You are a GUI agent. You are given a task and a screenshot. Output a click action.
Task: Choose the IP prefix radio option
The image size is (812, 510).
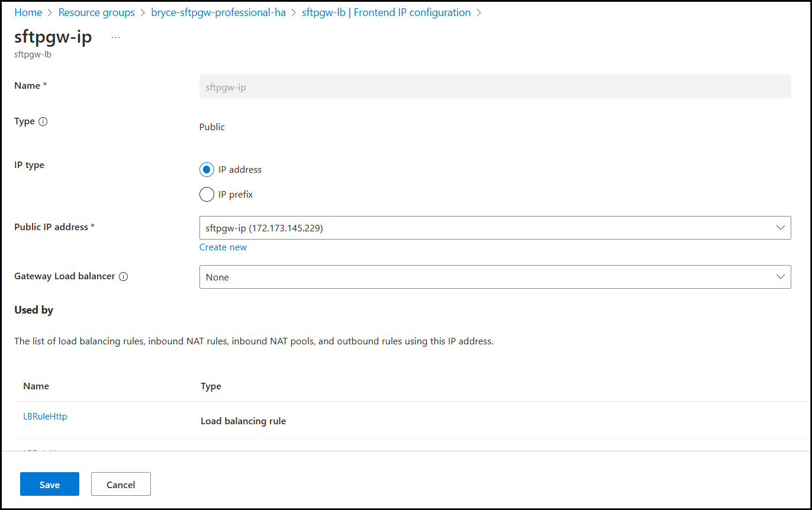click(x=207, y=195)
